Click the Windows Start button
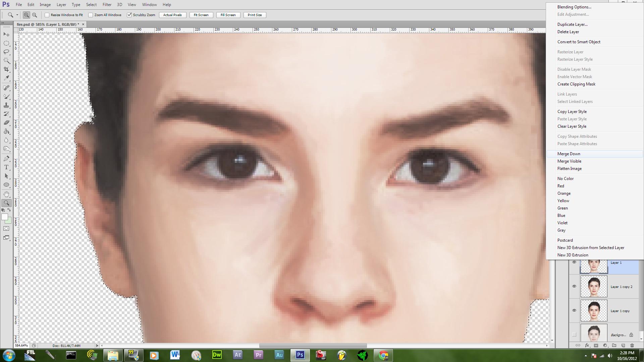Image resolution: width=644 pixels, height=362 pixels. click(x=9, y=355)
